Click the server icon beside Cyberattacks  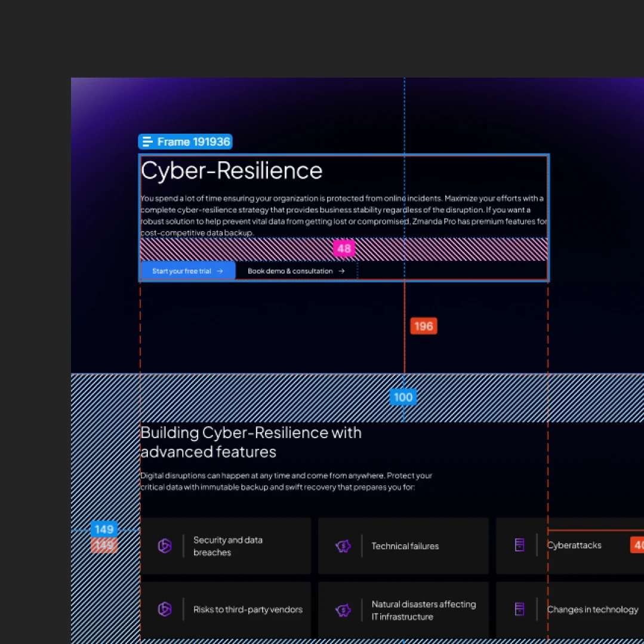point(520,545)
